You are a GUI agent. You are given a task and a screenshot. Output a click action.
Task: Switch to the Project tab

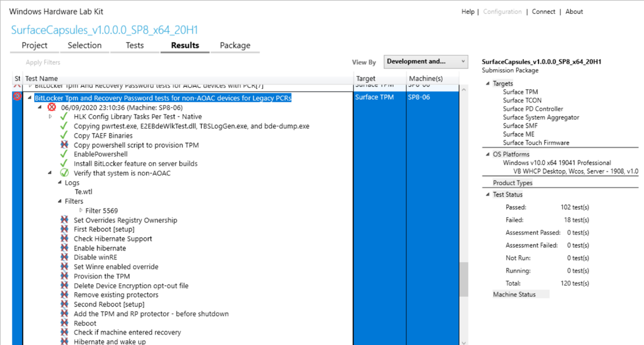pyautogui.click(x=35, y=46)
